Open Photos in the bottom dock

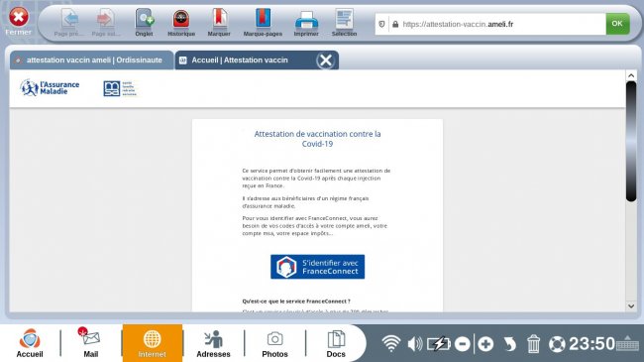tap(274, 343)
